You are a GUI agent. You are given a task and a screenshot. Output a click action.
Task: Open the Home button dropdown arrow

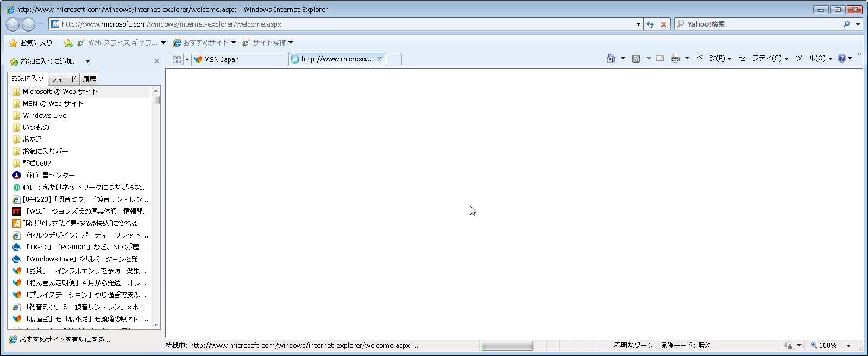pyautogui.click(x=623, y=58)
